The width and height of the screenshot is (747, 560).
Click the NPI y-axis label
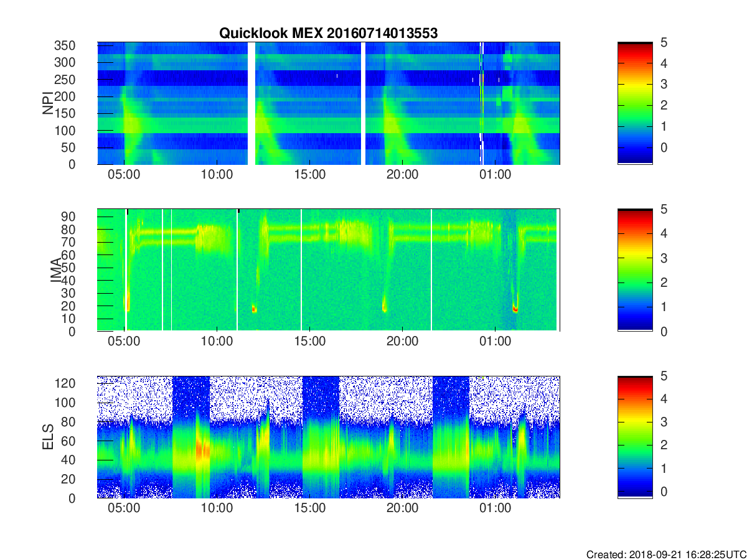click(47, 103)
